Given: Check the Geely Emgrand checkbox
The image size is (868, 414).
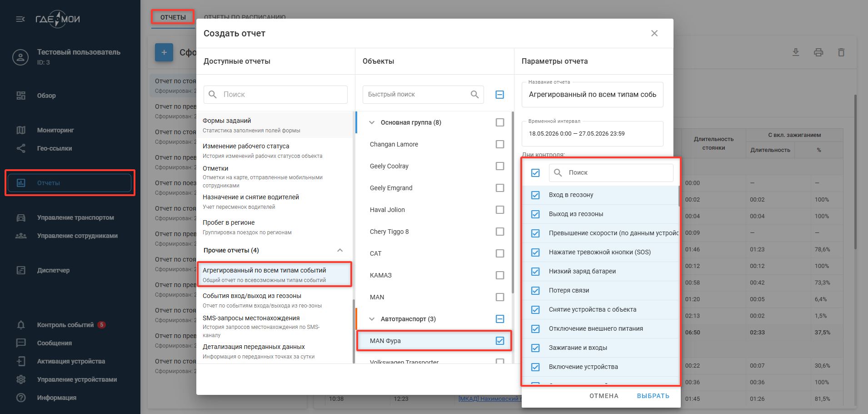Looking at the screenshot, I should pos(500,188).
